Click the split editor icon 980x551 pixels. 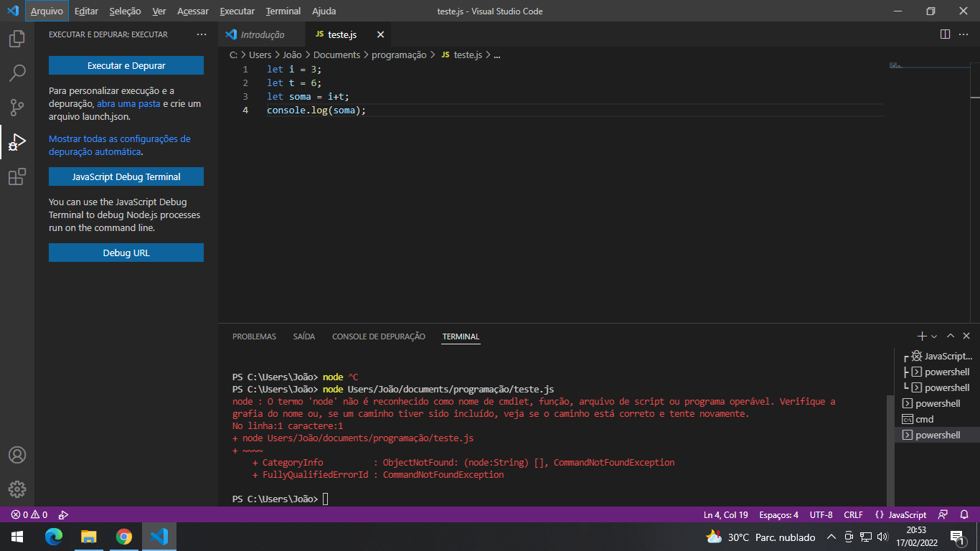point(945,34)
